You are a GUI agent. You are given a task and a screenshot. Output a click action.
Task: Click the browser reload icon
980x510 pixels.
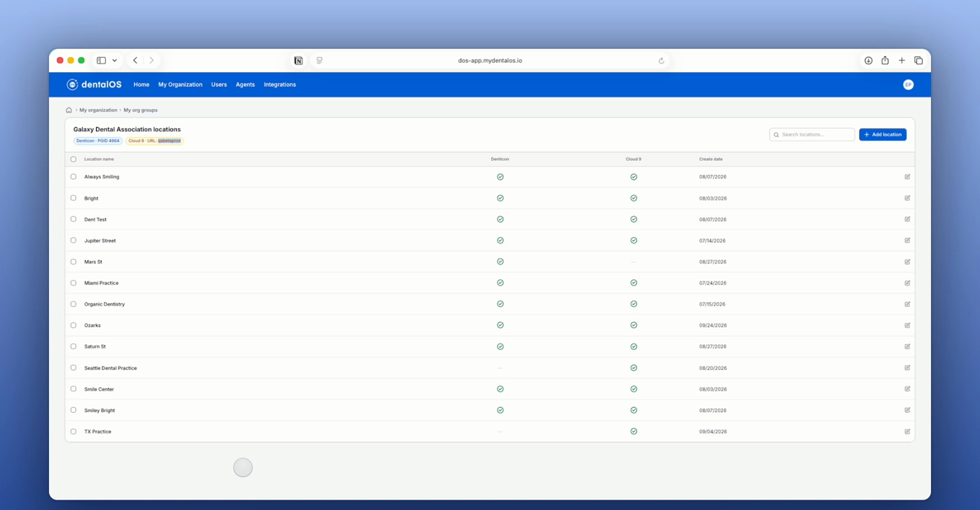click(661, 61)
